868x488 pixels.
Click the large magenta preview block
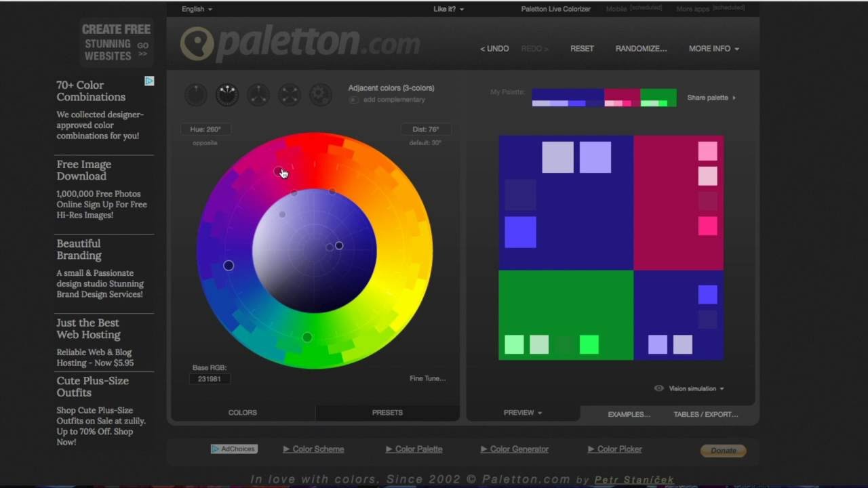[x=678, y=203]
